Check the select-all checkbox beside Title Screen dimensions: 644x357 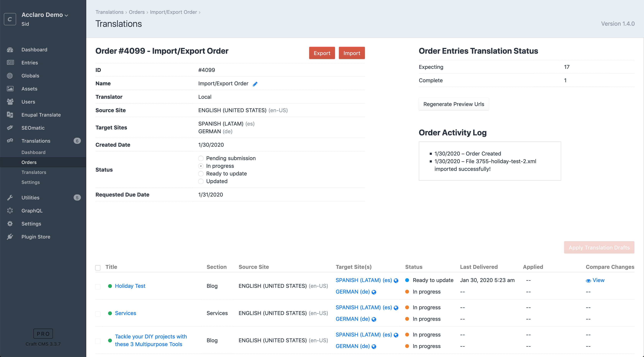coord(98,267)
